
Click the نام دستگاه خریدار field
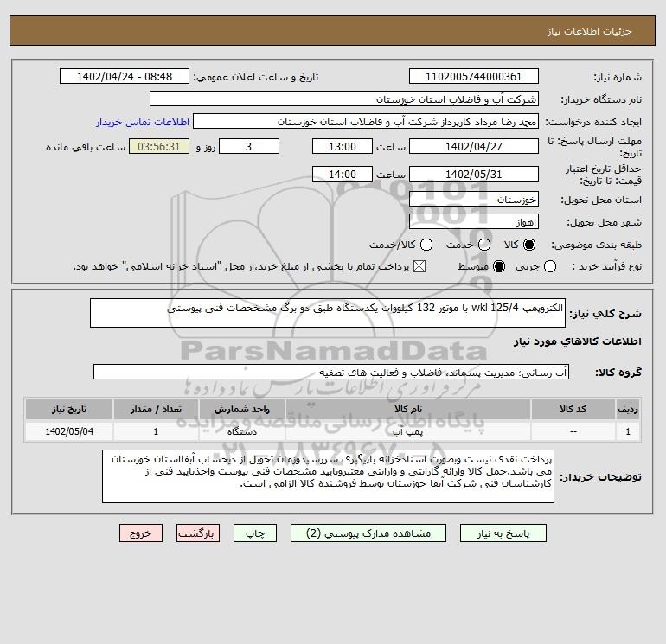344,99
